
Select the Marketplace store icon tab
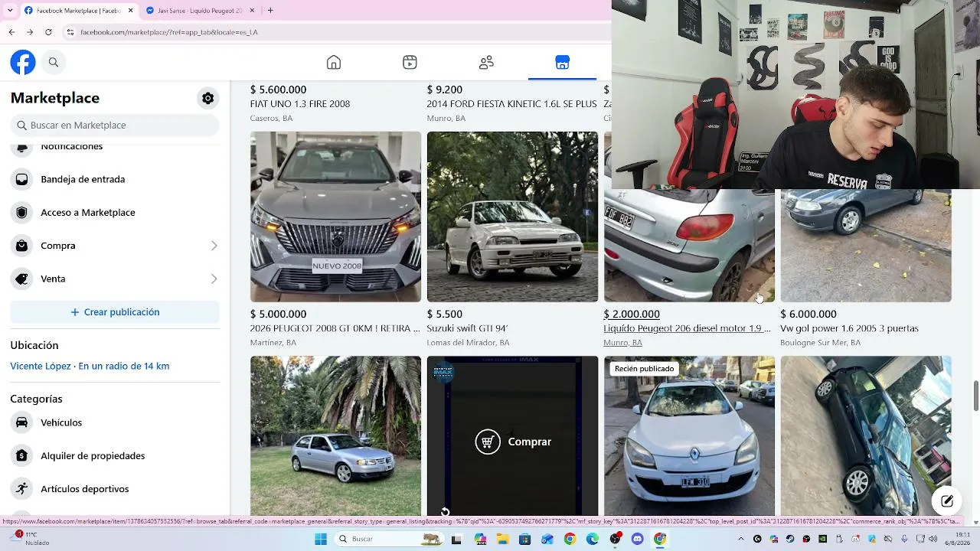click(563, 62)
